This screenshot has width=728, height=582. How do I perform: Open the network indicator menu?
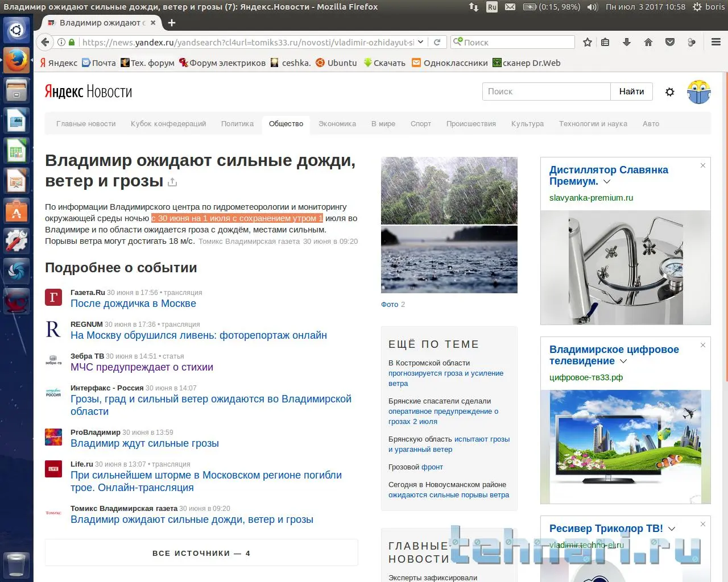click(x=474, y=7)
